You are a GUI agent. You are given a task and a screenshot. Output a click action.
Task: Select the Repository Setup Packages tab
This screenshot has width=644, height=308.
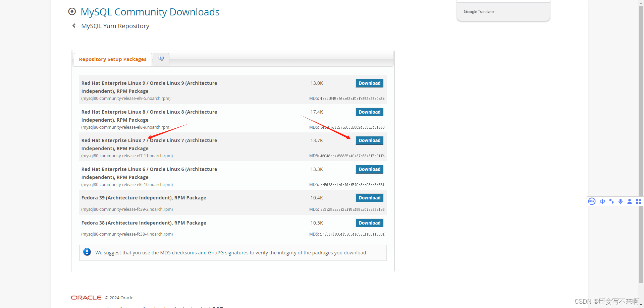coord(113,59)
